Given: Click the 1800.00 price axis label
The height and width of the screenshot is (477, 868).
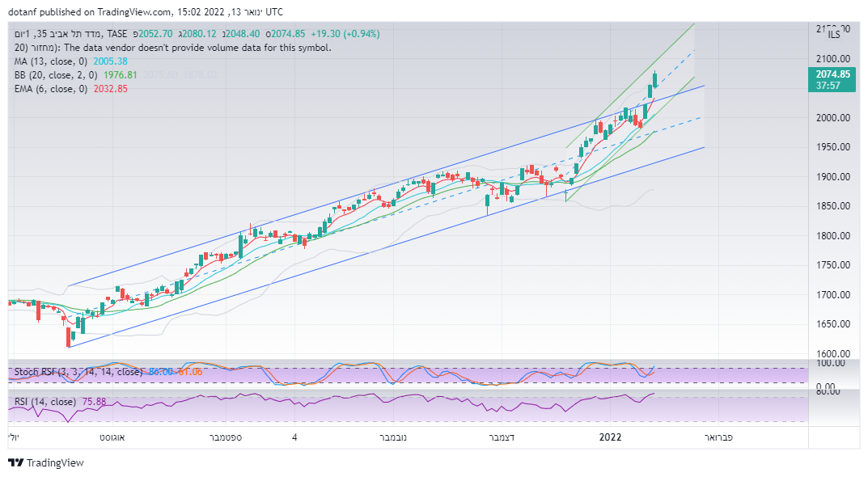Looking at the screenshot, I should point(833,236).
